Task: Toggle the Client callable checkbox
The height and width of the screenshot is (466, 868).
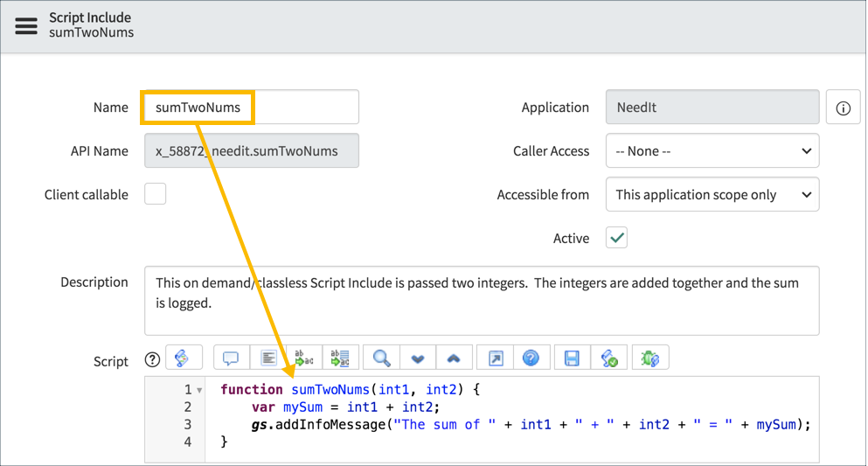Action: coord(156,194)
